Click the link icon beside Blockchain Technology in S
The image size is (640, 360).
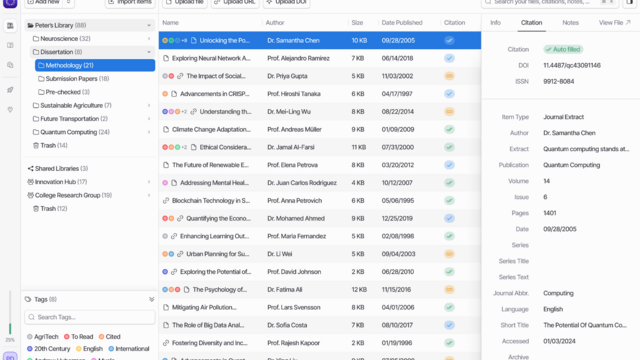pyautogui.click(x=166, y=201)
